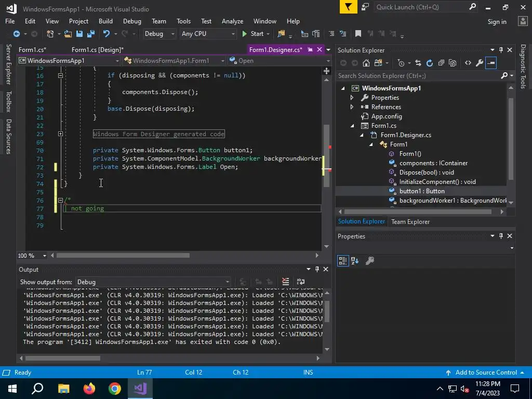
Task: Click the Output panel vertical scrollbar thumb
Action: point(327,312)
